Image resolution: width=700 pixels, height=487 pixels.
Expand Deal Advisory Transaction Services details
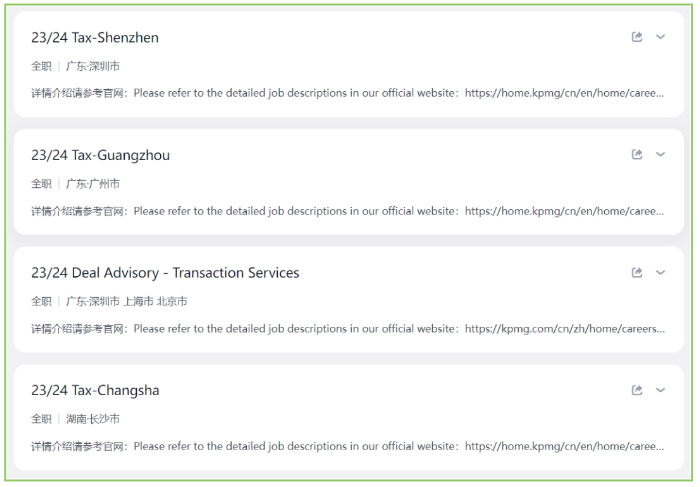pos(660,272)
